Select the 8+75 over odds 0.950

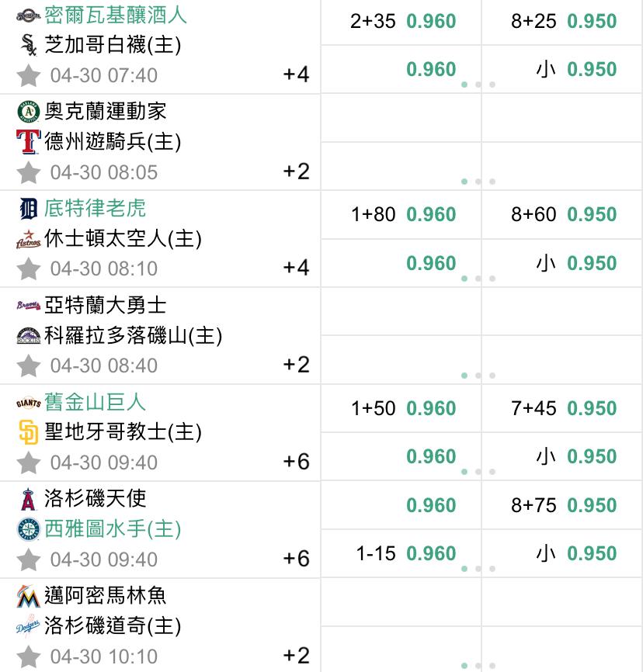point(562,505)
